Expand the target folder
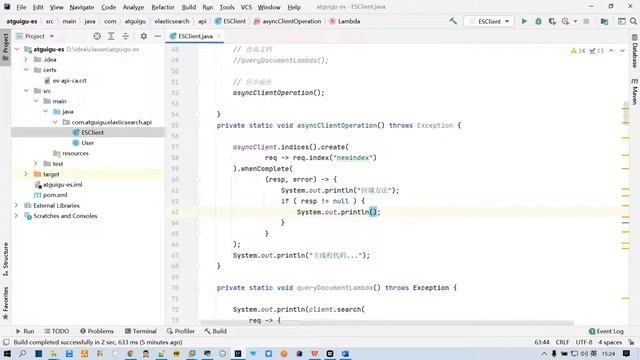Image resolution: width=640 pixels, height=360 pixels. pos(26,174)
